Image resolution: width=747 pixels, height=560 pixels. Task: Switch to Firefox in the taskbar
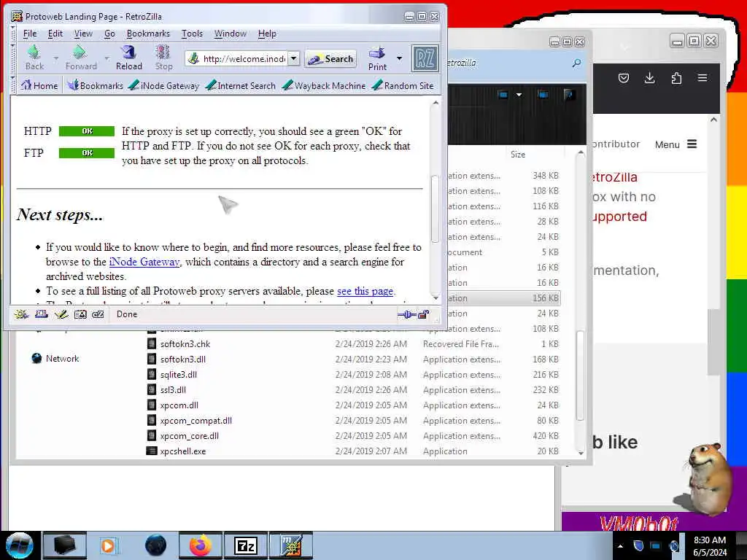click(200, 545)
